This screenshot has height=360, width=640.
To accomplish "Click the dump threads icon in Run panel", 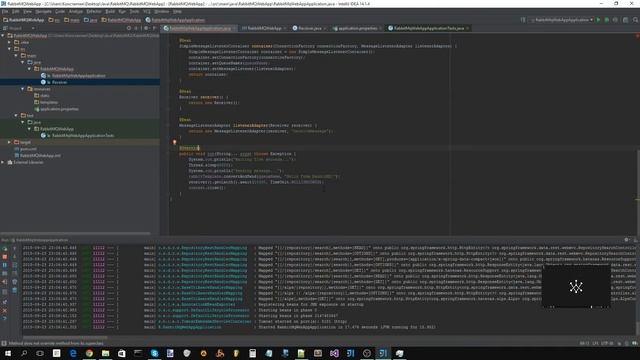I will click(5, 273).
